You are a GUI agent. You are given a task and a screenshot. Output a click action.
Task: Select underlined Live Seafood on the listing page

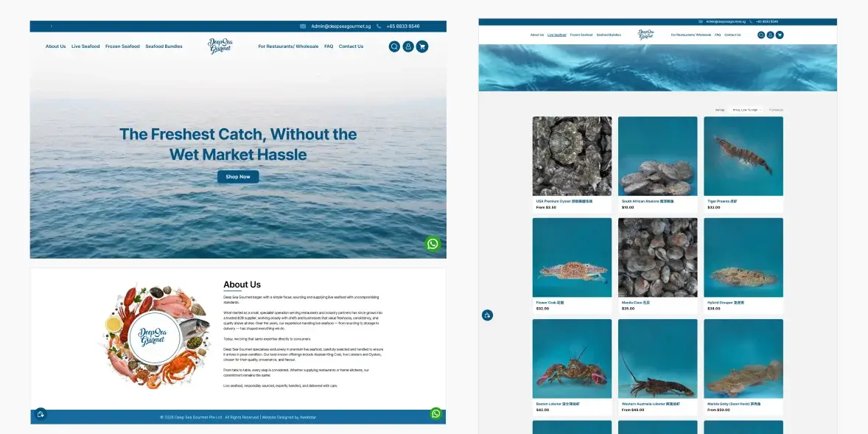557,35
